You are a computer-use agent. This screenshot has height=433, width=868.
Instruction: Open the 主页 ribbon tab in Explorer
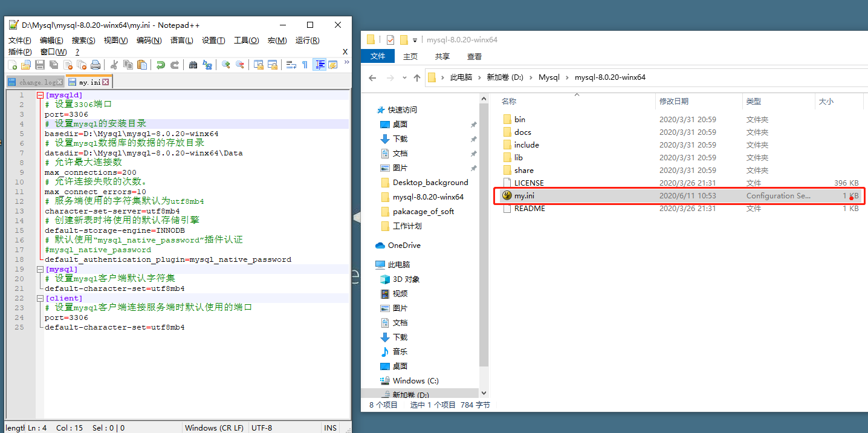pyautogui.click(x=410, y=56)
